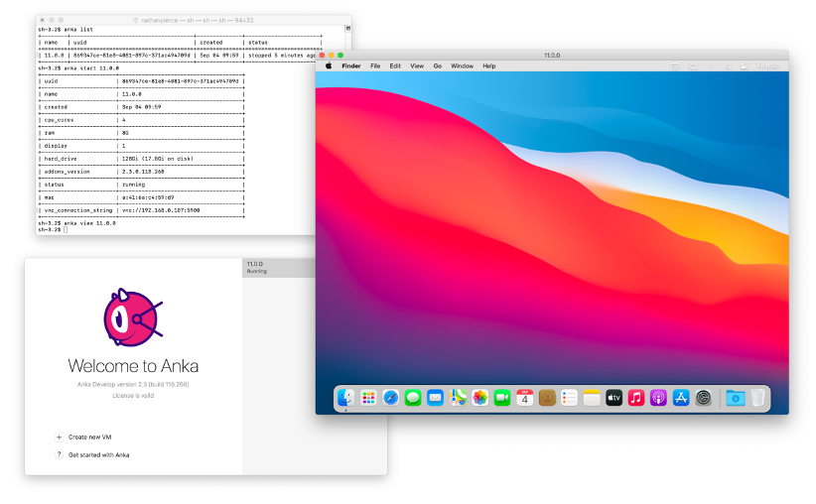This screenshot has height=504, width=816.
Task: Launch Music from the dock
Action: coord(636,398)
